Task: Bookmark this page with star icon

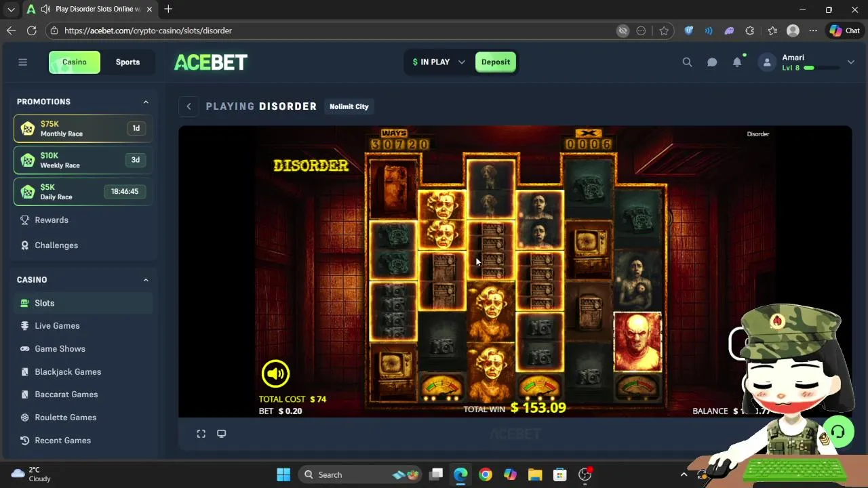Action: (x=664, y=30)
